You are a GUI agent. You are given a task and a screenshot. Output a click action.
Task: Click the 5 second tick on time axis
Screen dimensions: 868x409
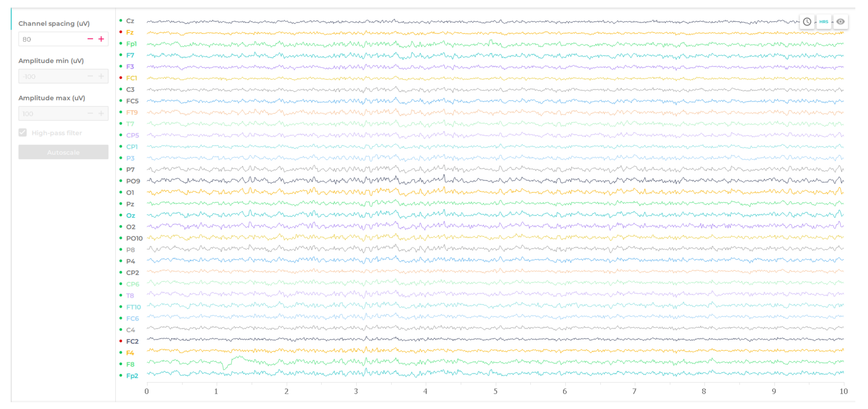pos(495,391)
